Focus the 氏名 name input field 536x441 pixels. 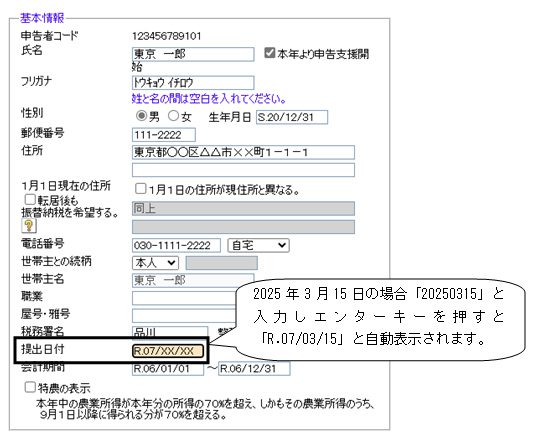coord(193,54)
